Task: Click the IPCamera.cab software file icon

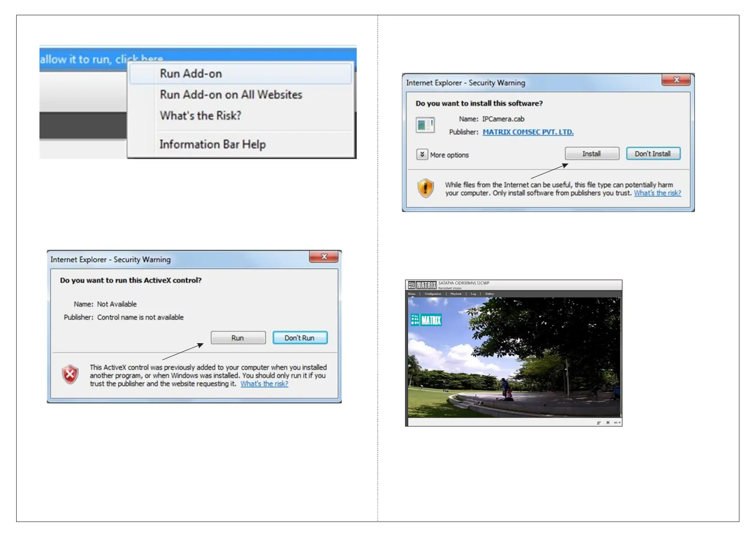Action: pos(425,124)
